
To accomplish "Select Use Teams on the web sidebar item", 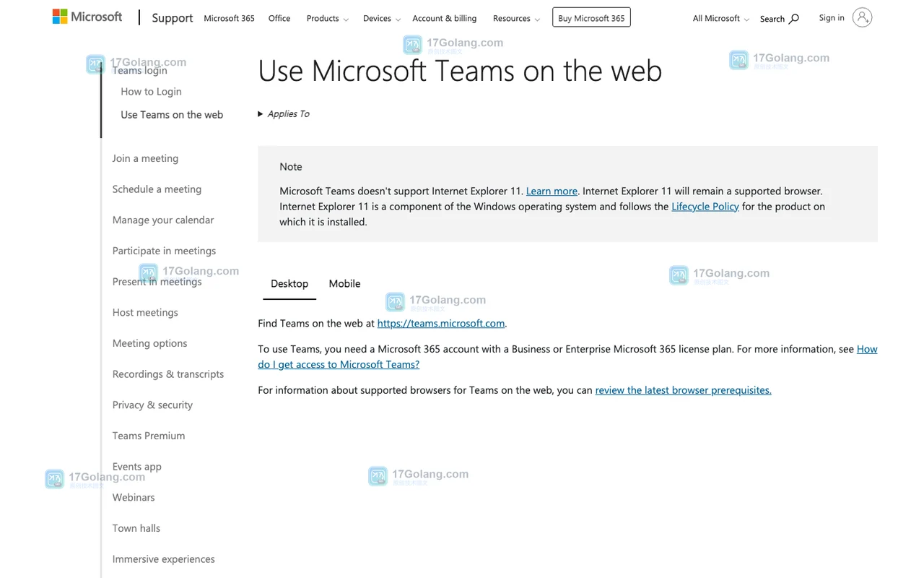I will [x=172, y=115].
